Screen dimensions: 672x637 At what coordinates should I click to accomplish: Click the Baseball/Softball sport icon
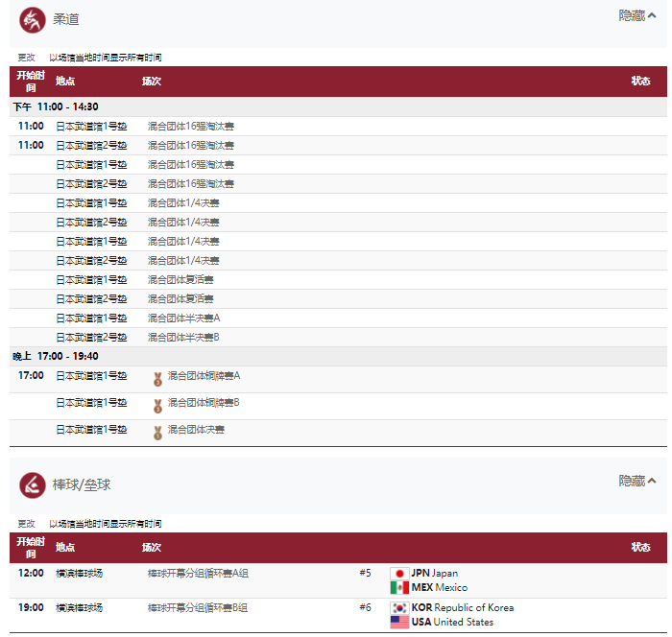32,485
